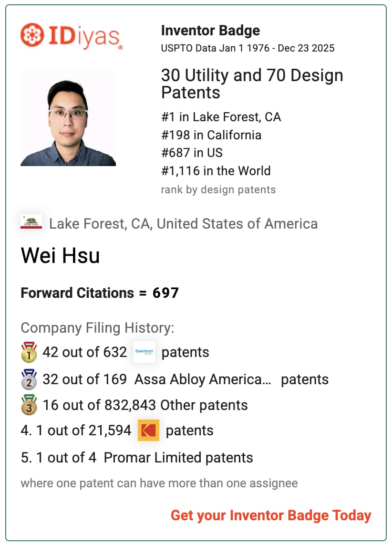Click the silver second-place medal icon
The width and height of the screenshot is (392, 546).
coord(29,379)
